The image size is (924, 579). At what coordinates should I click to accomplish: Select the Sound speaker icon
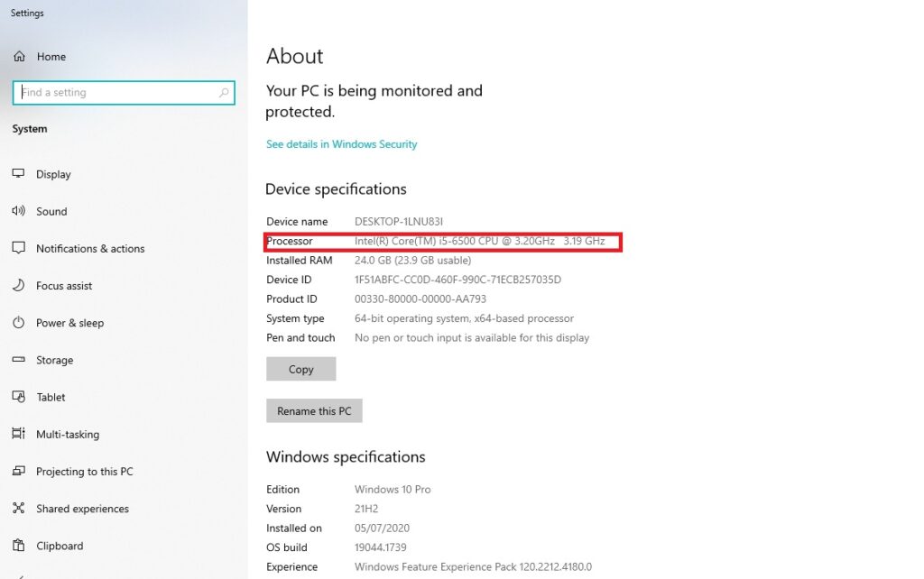[x=19, y=211]
